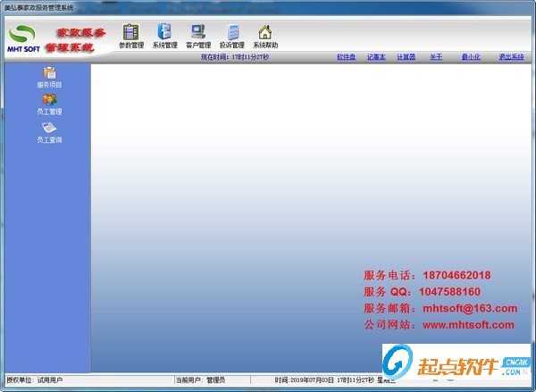Viewport: 536px width, 392px height.
Task: Open 参数管理 clipboard toolbar icon
Action: [131, 32]
